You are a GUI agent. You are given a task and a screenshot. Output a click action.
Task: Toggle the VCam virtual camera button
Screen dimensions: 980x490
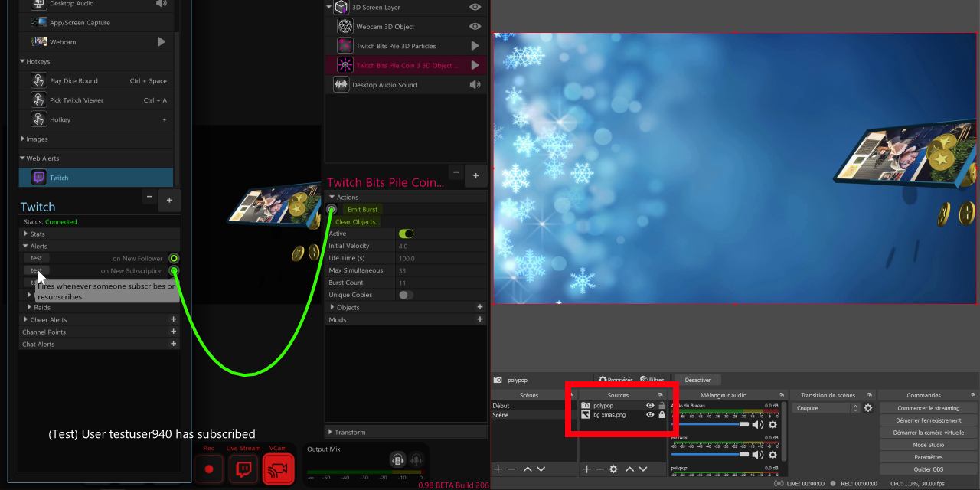[278, 469]
